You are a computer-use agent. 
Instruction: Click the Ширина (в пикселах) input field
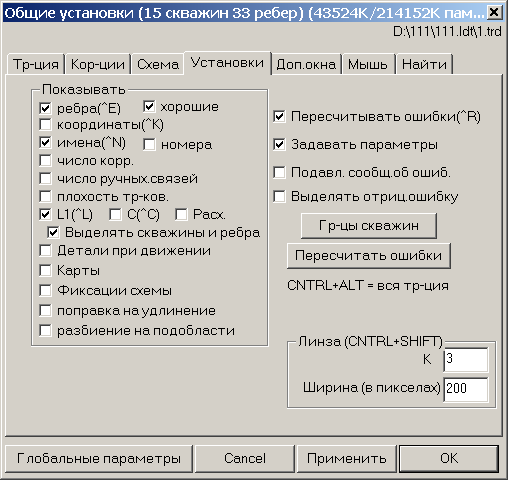click(466, 389)
